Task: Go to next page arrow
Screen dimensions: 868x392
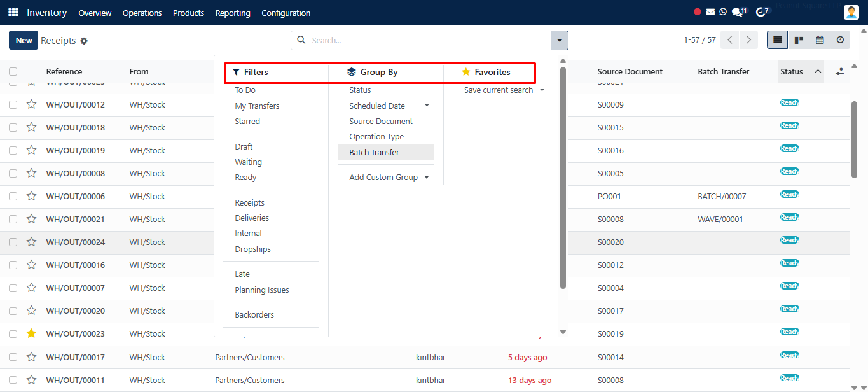Action: tap(749, 40)
